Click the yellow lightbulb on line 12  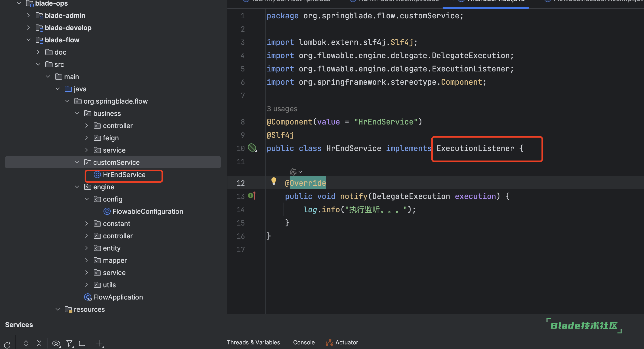[274, 181]
